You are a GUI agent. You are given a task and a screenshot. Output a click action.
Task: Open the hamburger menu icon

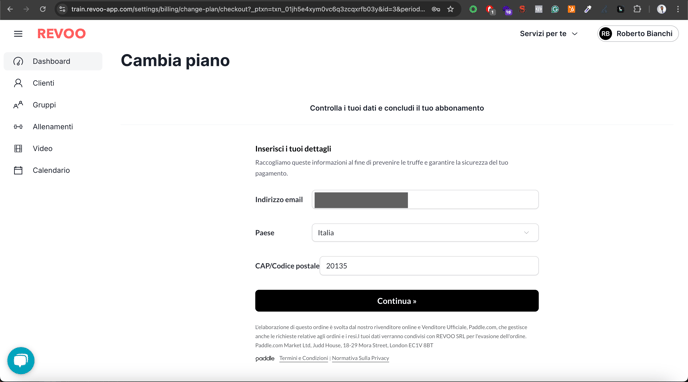pyautogui.click(x=18, y=34)
